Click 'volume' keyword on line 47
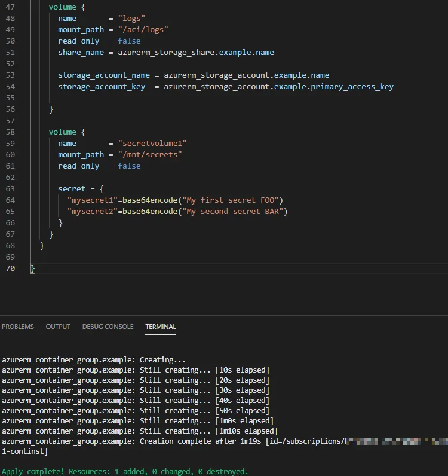This screenshot has height=476, width=448. coord(63,7)
